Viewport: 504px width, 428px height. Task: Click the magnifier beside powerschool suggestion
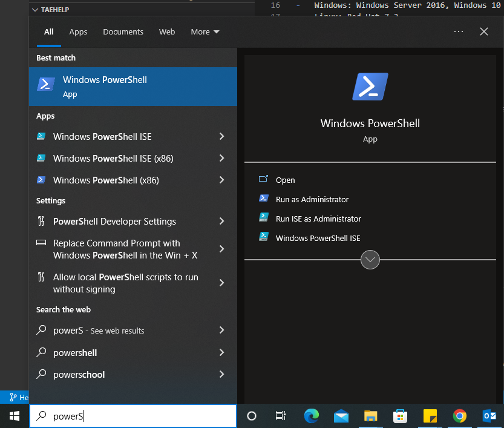42,374
